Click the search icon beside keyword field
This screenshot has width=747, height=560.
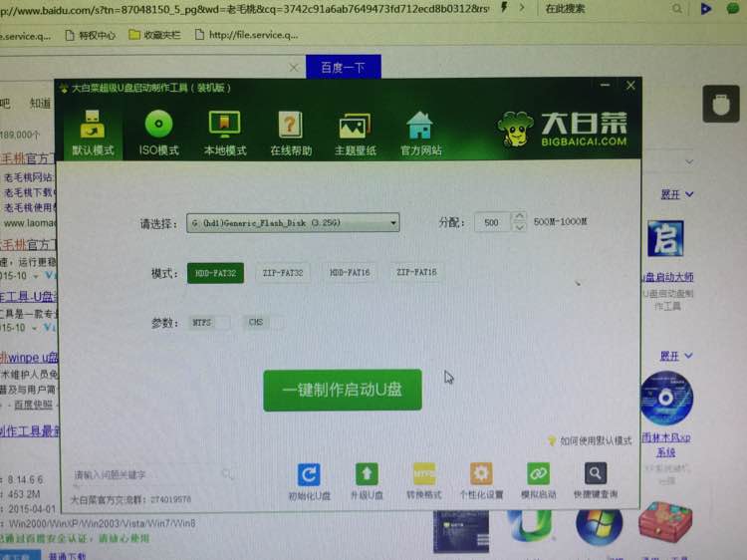point(228,473)
